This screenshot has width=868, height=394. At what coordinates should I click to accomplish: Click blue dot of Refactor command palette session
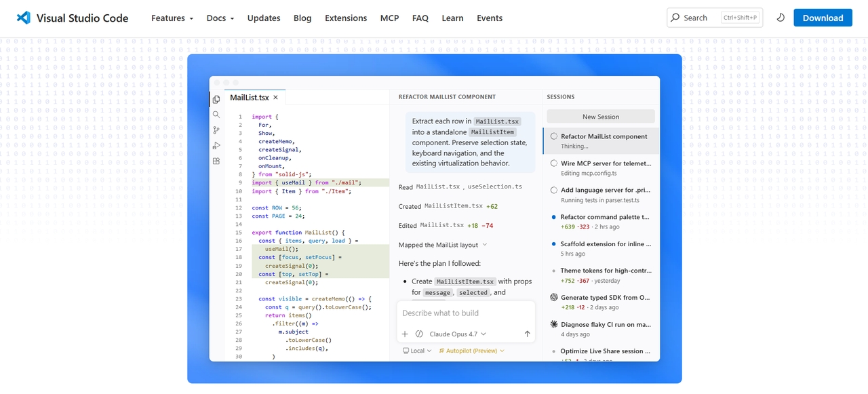coord(554,217)
